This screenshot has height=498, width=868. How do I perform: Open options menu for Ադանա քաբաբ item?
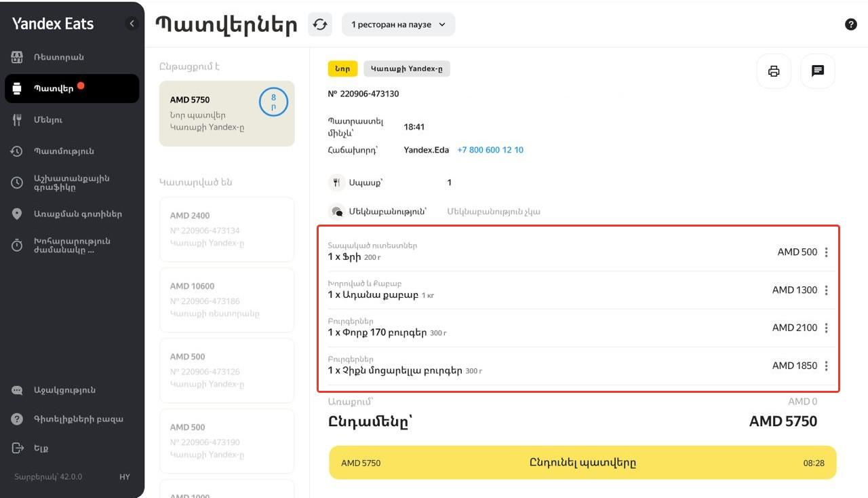[x=826, y=290]
